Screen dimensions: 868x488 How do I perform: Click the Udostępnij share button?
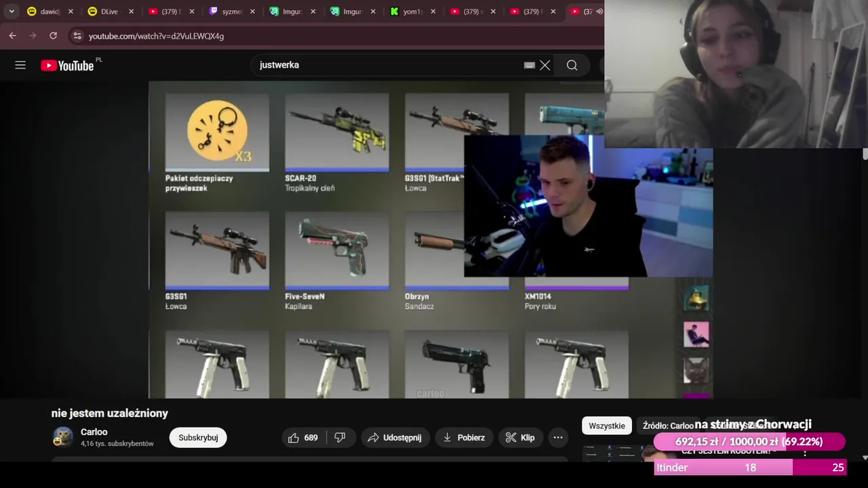(x=395, y=438)
